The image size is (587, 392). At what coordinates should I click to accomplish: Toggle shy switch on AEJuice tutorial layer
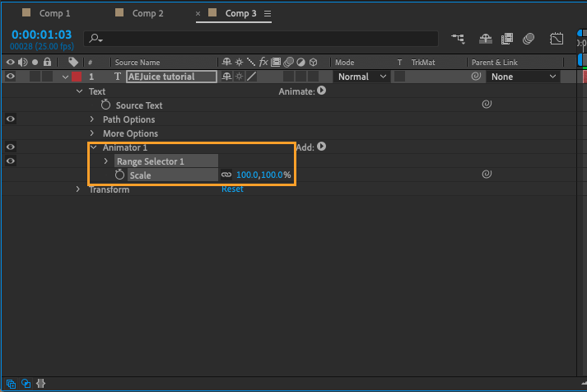(226, 77)
